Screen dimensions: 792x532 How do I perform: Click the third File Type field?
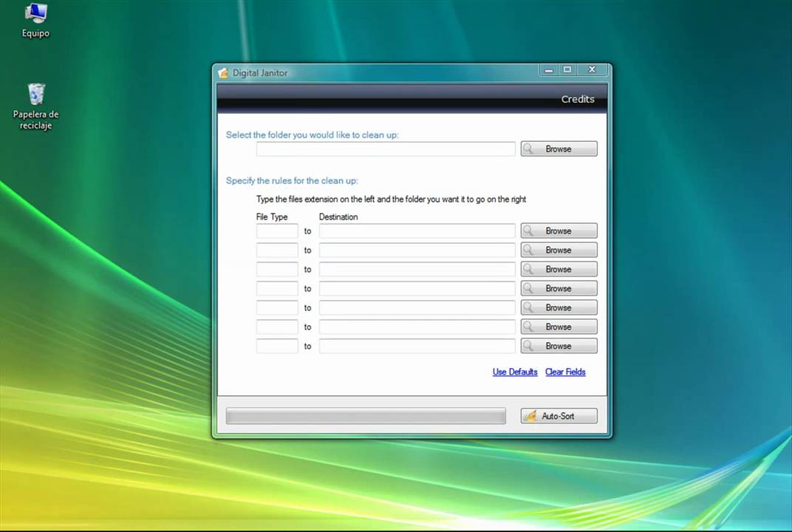(x=277, y=269)
